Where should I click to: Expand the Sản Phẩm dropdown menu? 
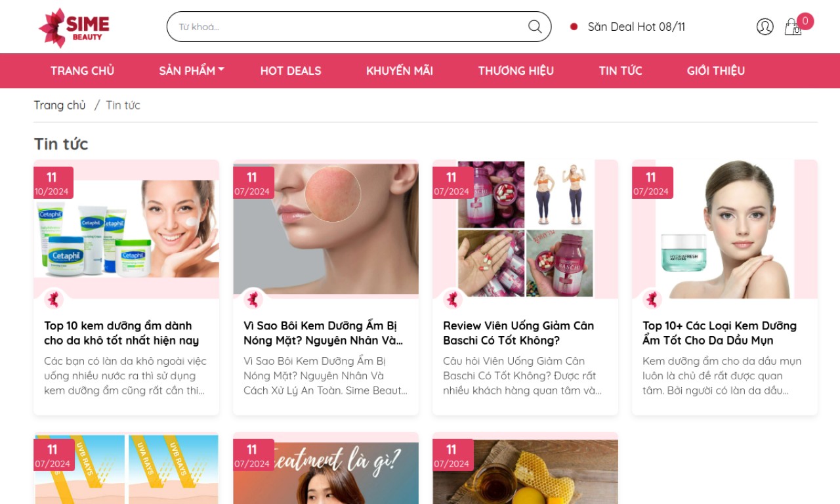(x=191, y=71)
